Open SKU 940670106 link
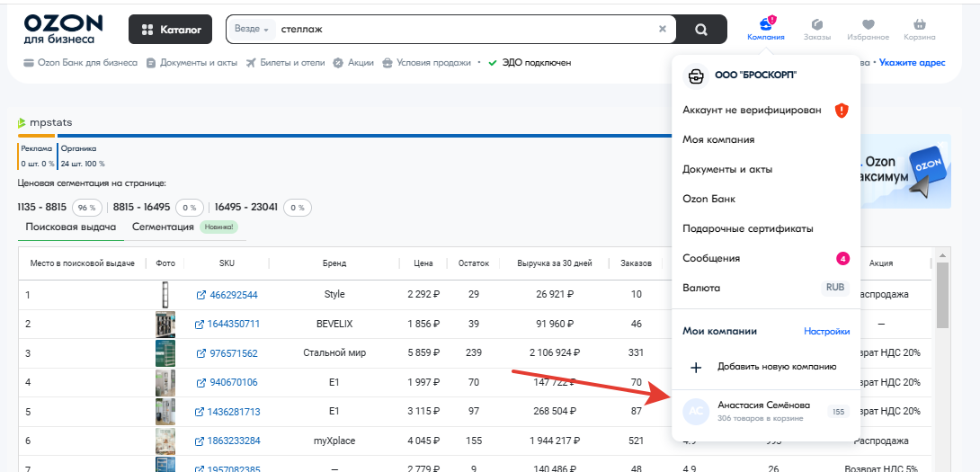Viewport: 980px width, 472px height. tap(234, 383)
